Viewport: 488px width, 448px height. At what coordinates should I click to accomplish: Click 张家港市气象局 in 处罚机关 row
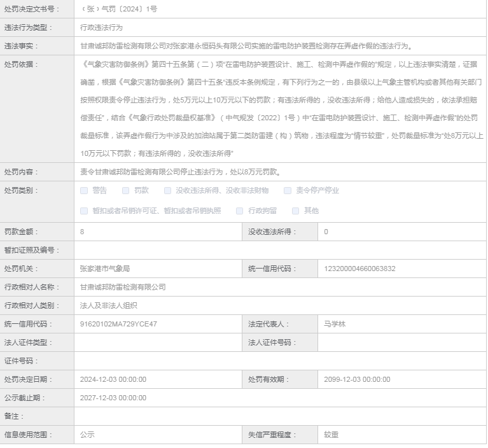pos(105,269)
